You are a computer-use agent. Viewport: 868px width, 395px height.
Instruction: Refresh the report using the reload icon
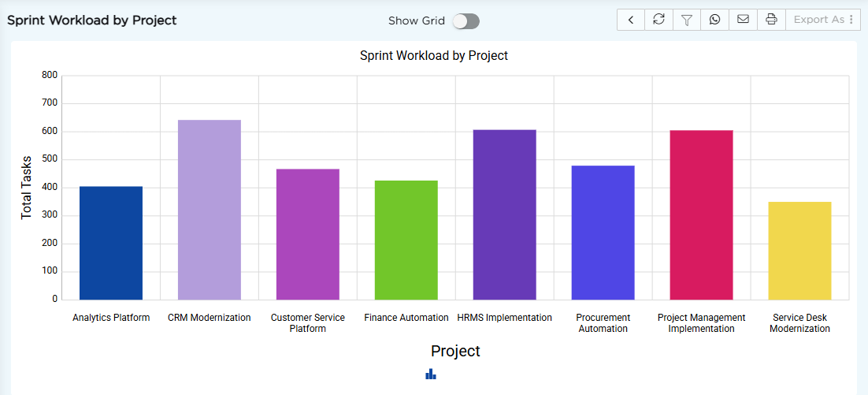pos(658,20)
